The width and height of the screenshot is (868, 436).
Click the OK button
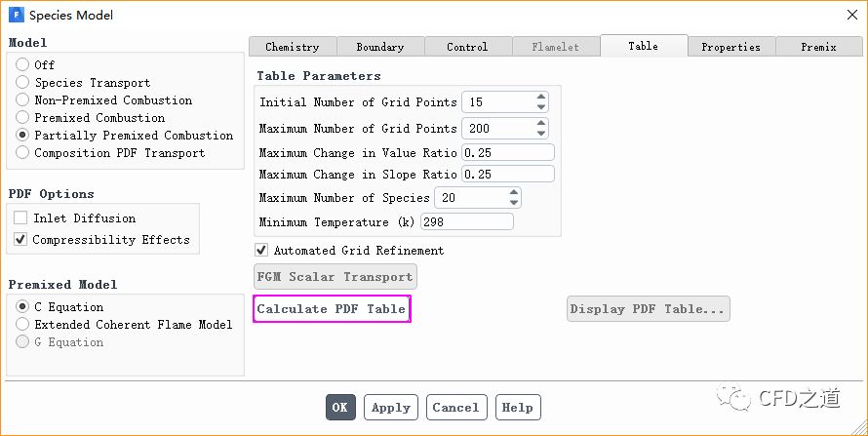[339, 408]
